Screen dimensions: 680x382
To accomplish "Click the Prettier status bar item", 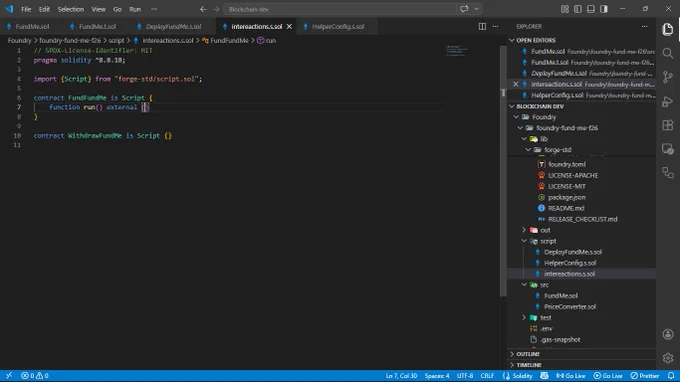I will point(645,375).
